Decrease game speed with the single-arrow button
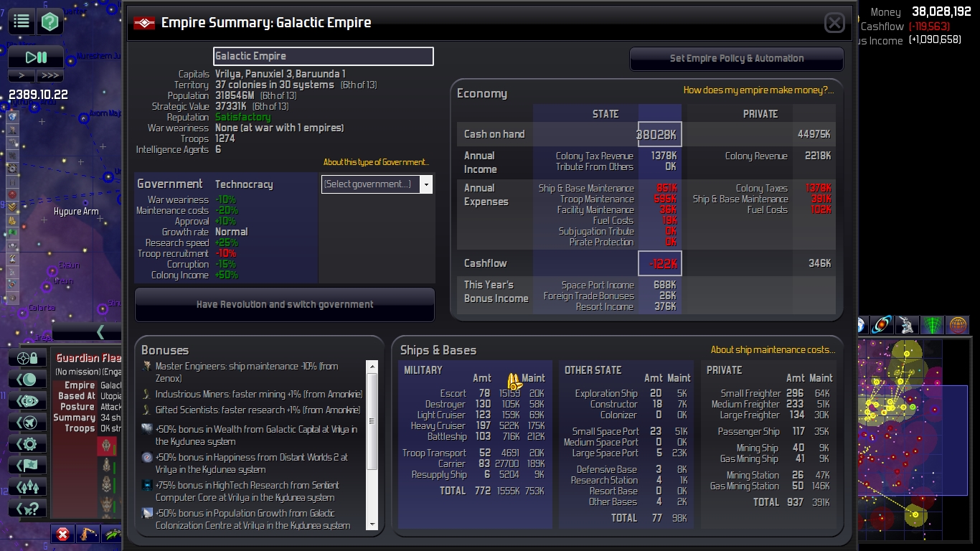The height and width of the screenshot is (551, 980). tap(22, 75)
